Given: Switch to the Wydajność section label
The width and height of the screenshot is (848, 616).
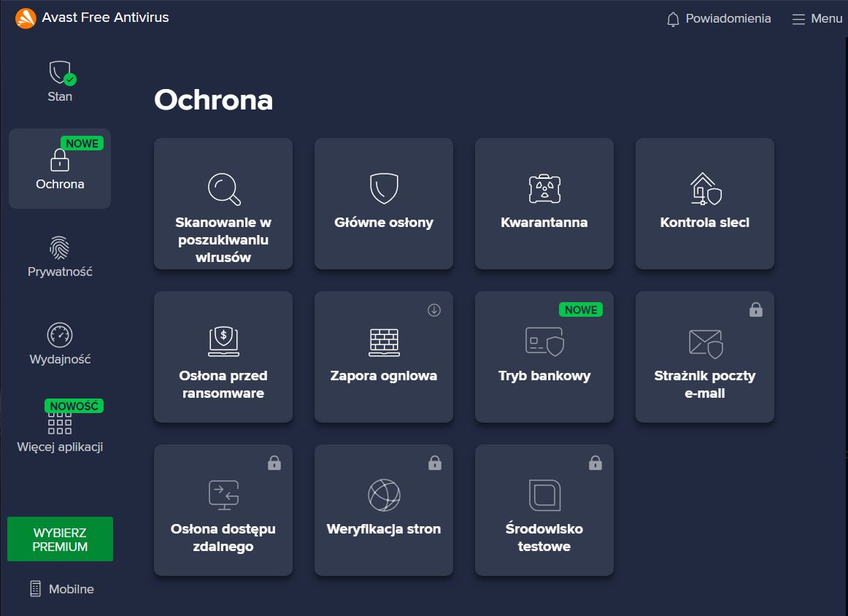Looking at the screenshot, I should 60,359.
